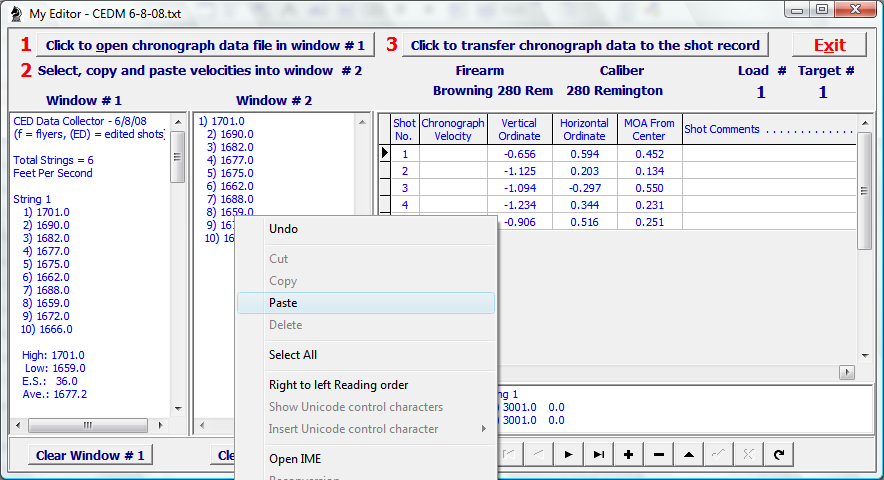Click the insert record plus button
The width and height of the screenshot is (884, 480).
pos(629,455)
